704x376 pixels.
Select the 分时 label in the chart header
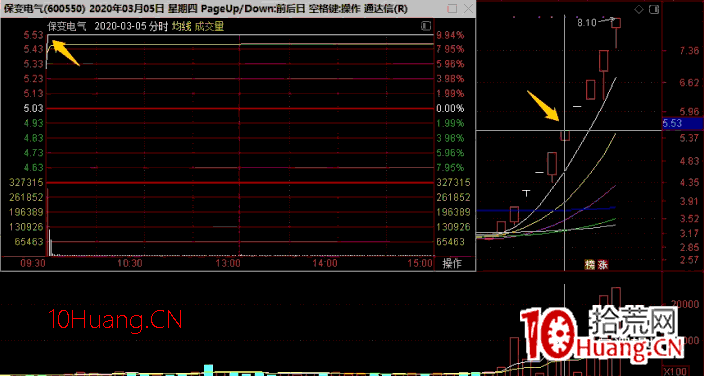(x=160, y=27)
